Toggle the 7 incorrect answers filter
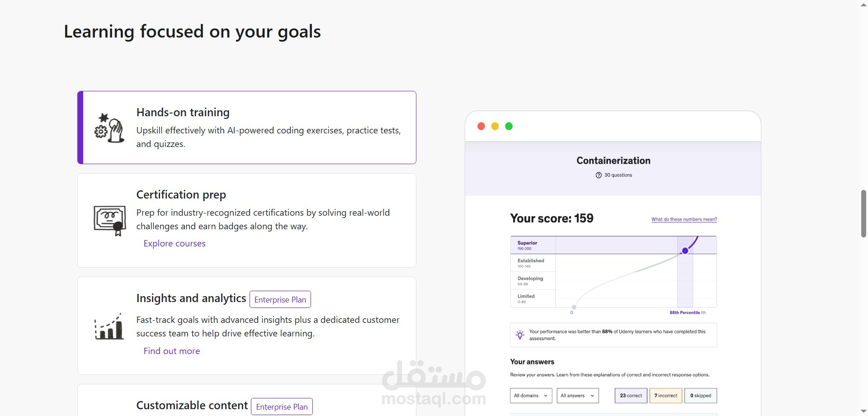Viewport: 868px width, 416px height. click(x=666, y=396)
